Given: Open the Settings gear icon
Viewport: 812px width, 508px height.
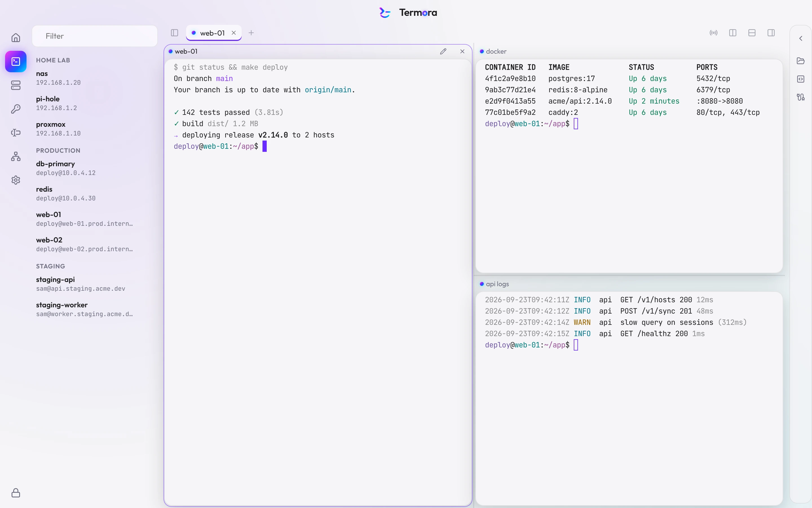Looking at the screenshot, I should coord(16,180).
